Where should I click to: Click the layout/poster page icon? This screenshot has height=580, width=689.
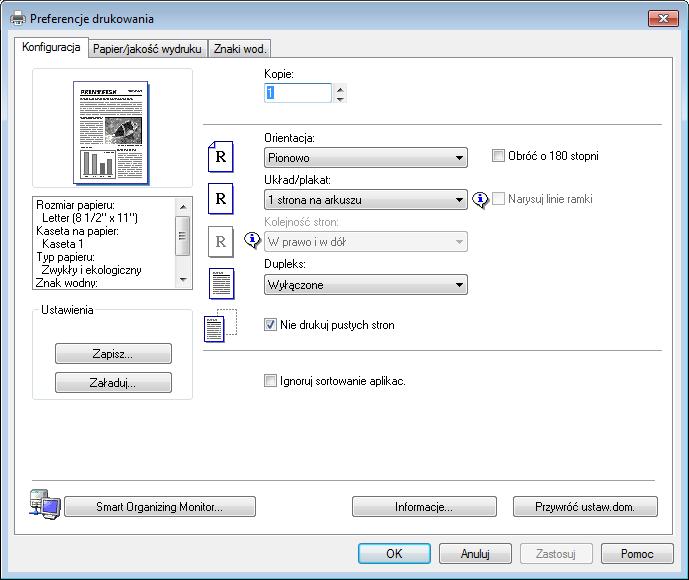point(221,199)
